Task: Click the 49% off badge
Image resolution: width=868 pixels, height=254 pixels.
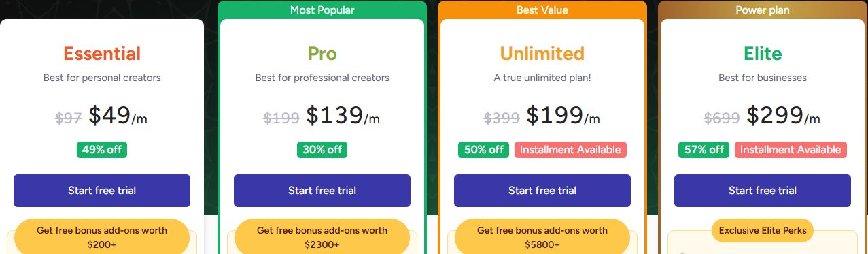Action: coord(102,150)
